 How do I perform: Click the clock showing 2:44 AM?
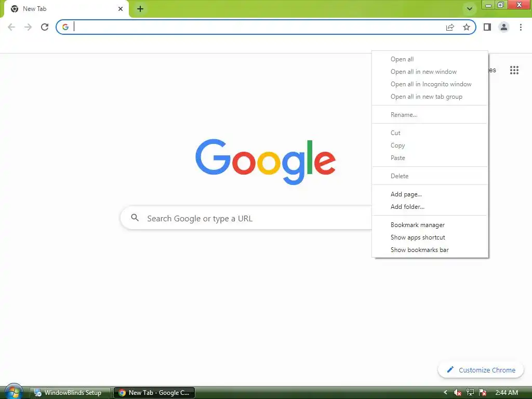tap(507, 393)
